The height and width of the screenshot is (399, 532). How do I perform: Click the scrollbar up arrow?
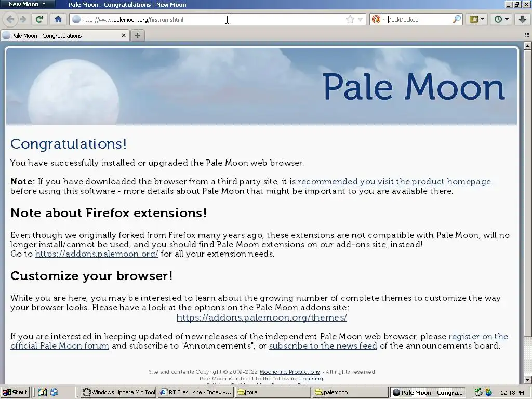pyautogui.click(x=527, y=46)
